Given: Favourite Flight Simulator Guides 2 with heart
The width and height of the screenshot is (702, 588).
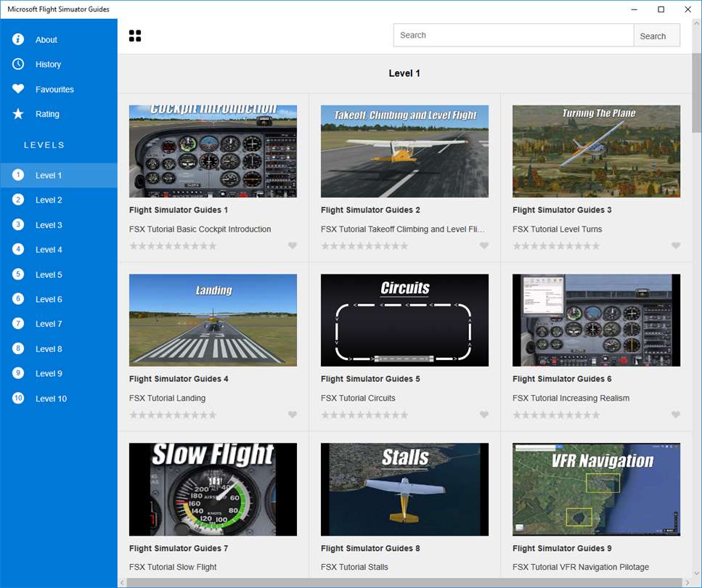Looking at the screenshot, I should pos(484,245).
